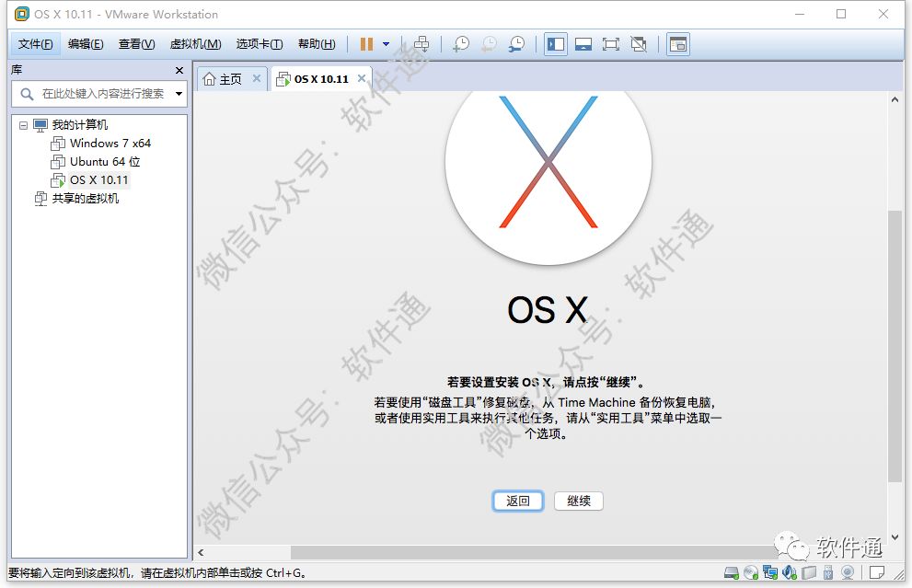Click the 继续 button in installer
This screenshot has height=588, width=912.
(579, 501)
